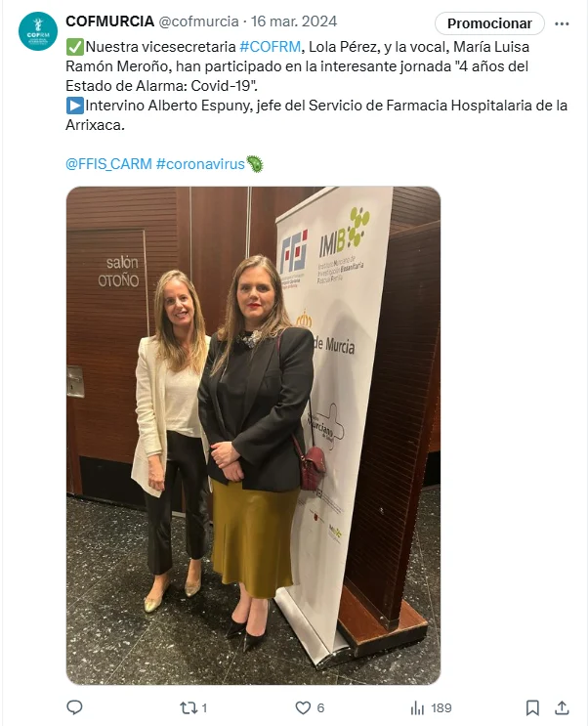This screenshot has width=588, height=726.
Task: Click the retweet count 1
Action: click(205, 707)
